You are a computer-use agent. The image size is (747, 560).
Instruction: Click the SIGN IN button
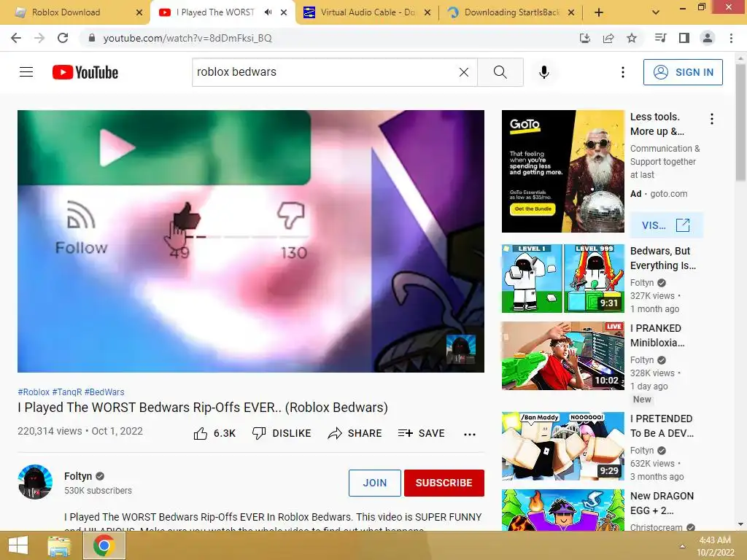[x=683, y=72]
